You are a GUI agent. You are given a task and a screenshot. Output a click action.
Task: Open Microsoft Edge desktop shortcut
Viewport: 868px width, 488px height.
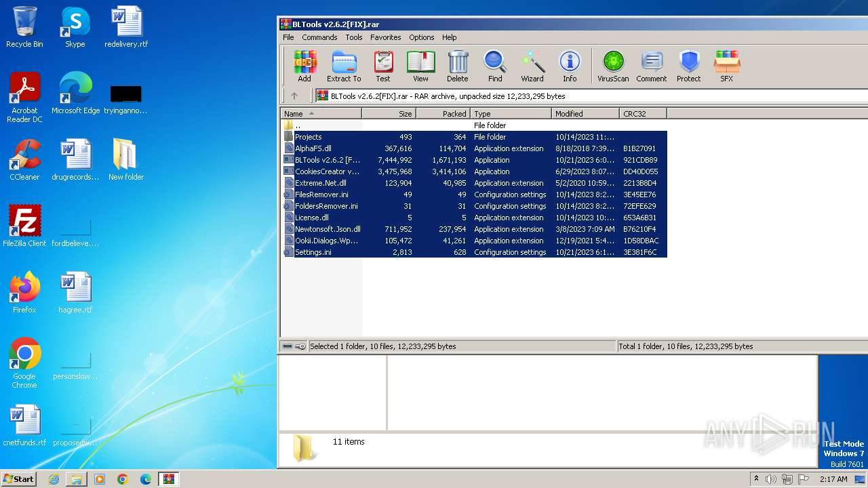[x=75, y=93]
